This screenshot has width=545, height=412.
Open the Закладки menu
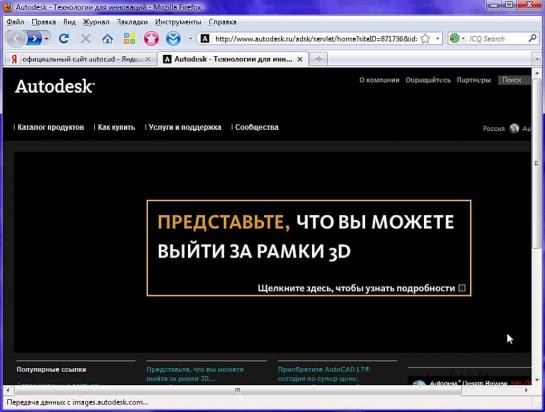click(132, 22)
